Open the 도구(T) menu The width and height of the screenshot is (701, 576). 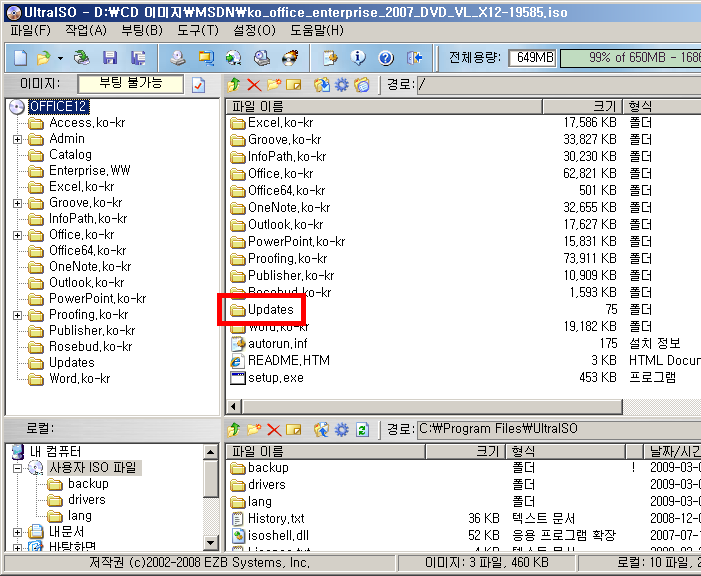[198, 30]
